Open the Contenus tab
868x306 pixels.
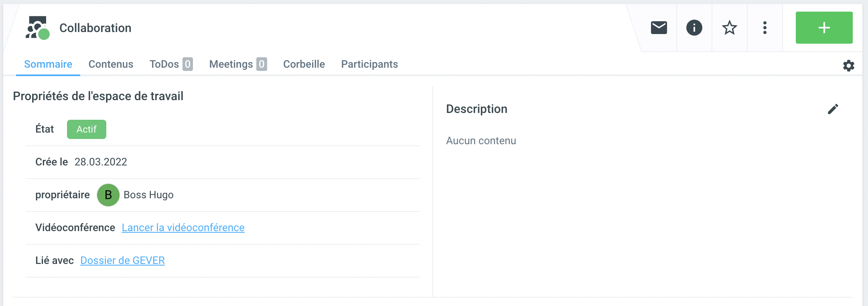(x=111, y=64)
